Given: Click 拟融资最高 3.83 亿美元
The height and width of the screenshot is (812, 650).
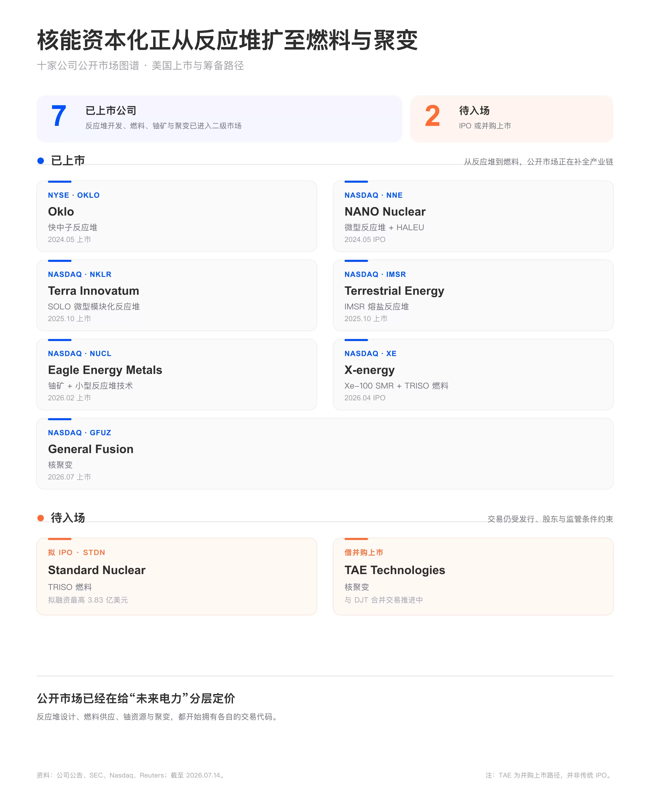Looking at the screenshot, I should point(88,600).
